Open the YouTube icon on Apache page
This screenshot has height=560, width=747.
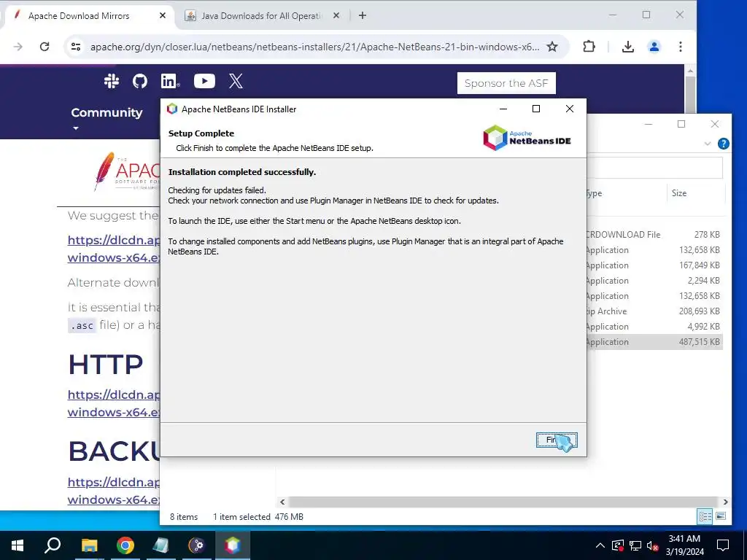click(204, 81)
